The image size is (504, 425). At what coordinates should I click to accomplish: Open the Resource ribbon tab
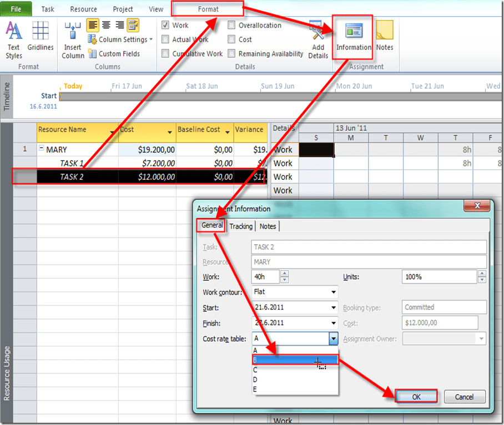point(83,9)
